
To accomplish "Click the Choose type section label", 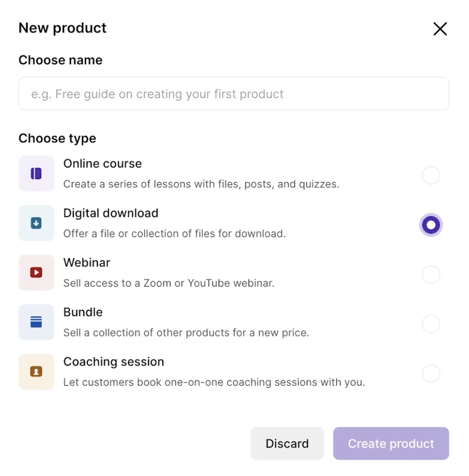I will click(57, 138).
